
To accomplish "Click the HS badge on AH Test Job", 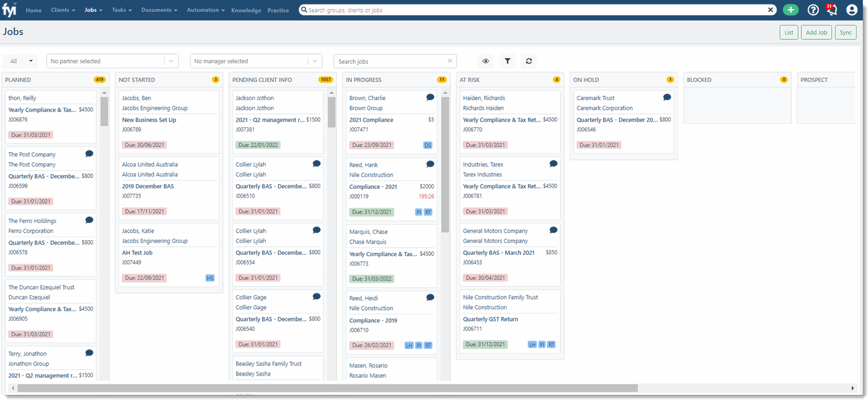I will click(210, 278).
